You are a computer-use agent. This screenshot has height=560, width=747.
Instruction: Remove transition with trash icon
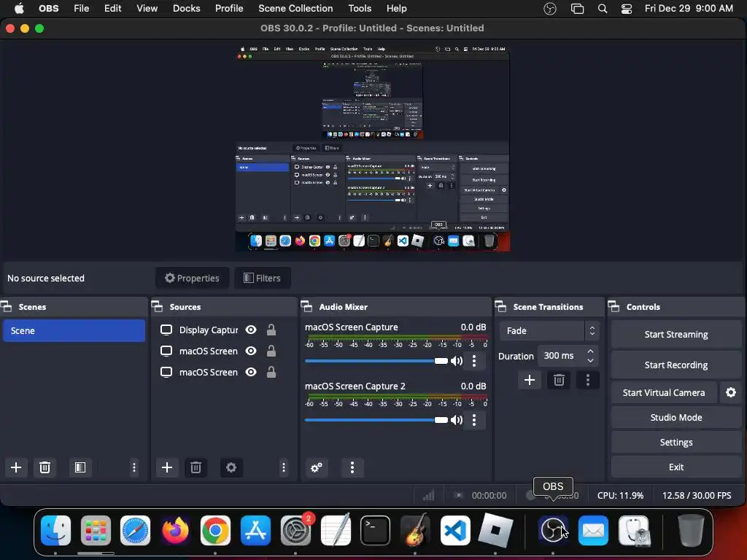(x=559, y=379)
